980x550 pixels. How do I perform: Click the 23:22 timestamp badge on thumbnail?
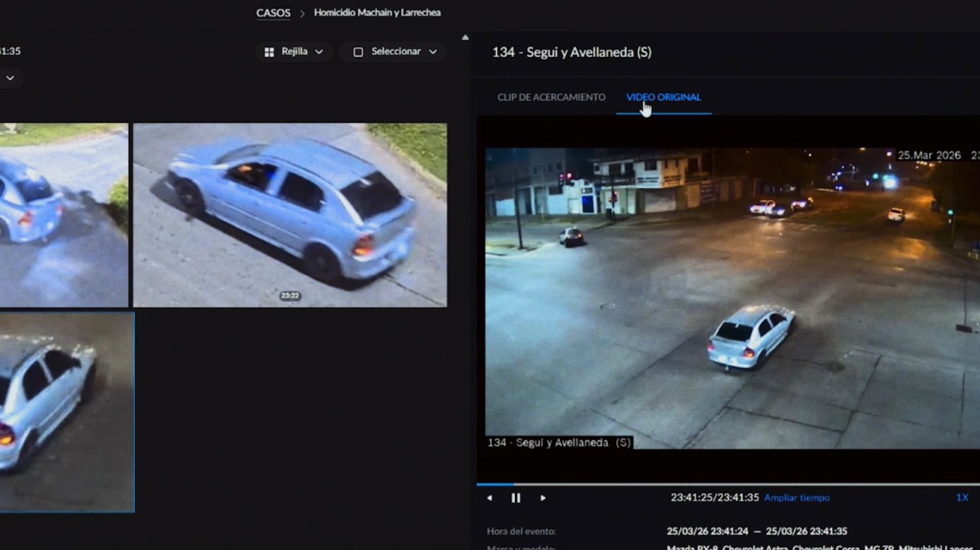290,296
